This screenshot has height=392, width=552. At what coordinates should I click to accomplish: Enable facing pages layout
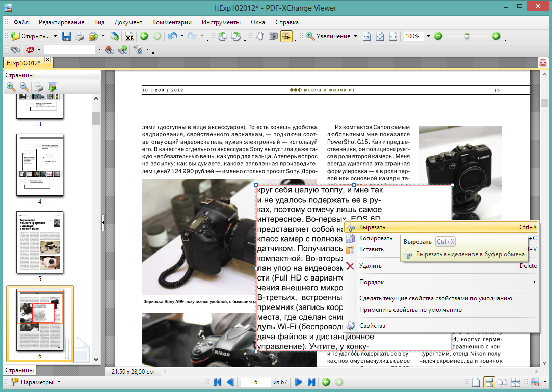(503, 382)
